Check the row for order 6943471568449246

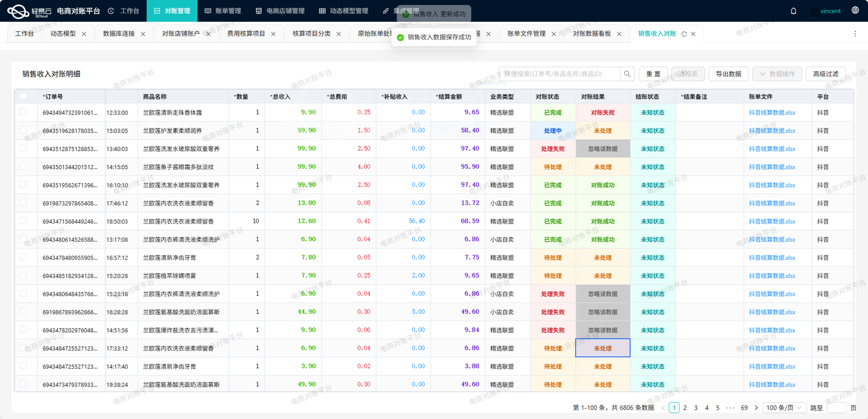(x=23, y=221)
